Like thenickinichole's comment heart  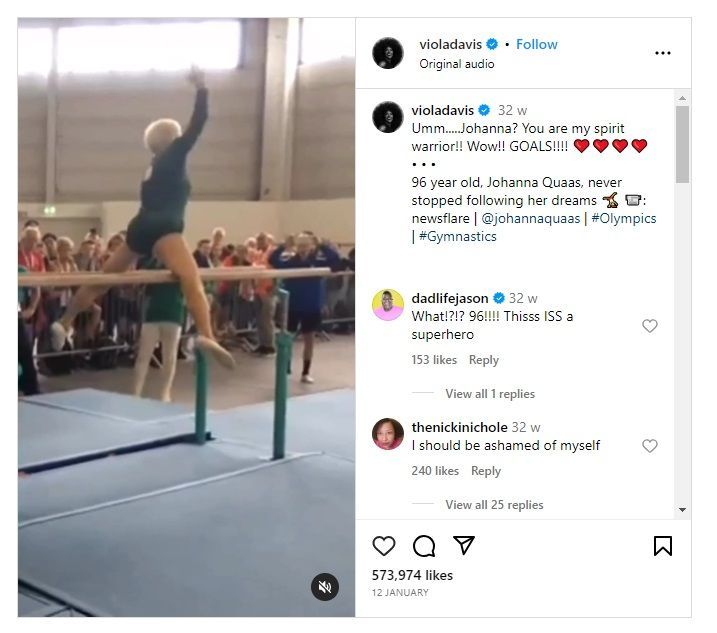tap(650, 445)
